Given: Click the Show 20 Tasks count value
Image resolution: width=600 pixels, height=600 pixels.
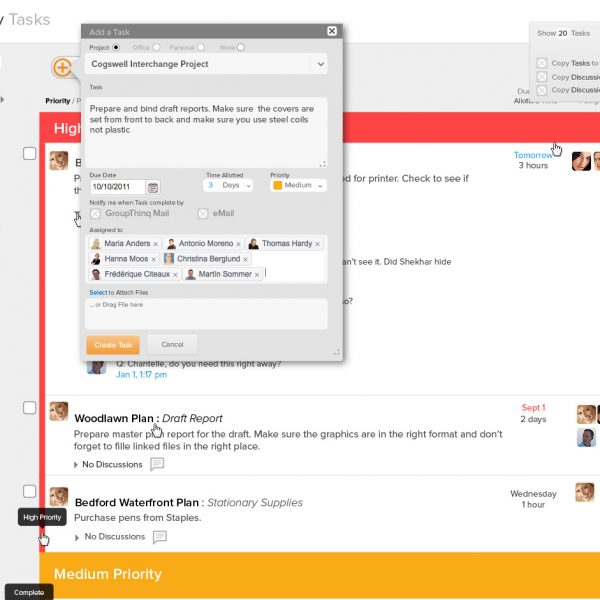Looking at the screenshot, I should 562,33.
